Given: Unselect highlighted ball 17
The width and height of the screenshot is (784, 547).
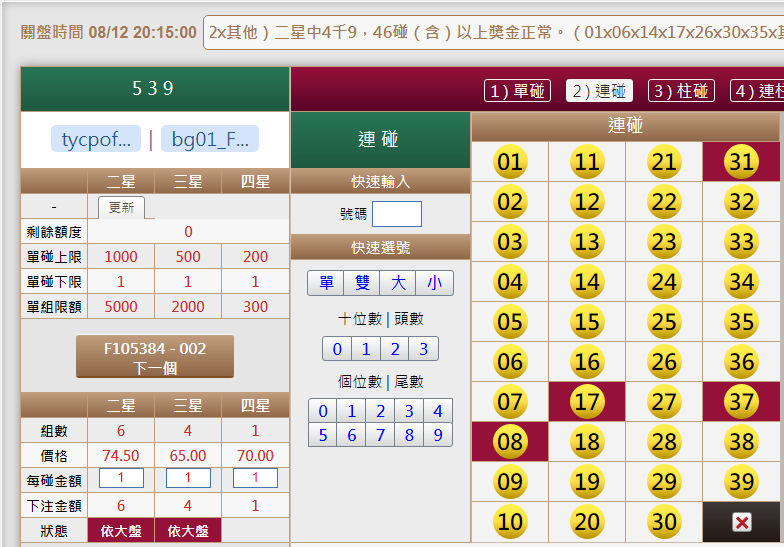Looking at the screenshot, I should point(587,402).
